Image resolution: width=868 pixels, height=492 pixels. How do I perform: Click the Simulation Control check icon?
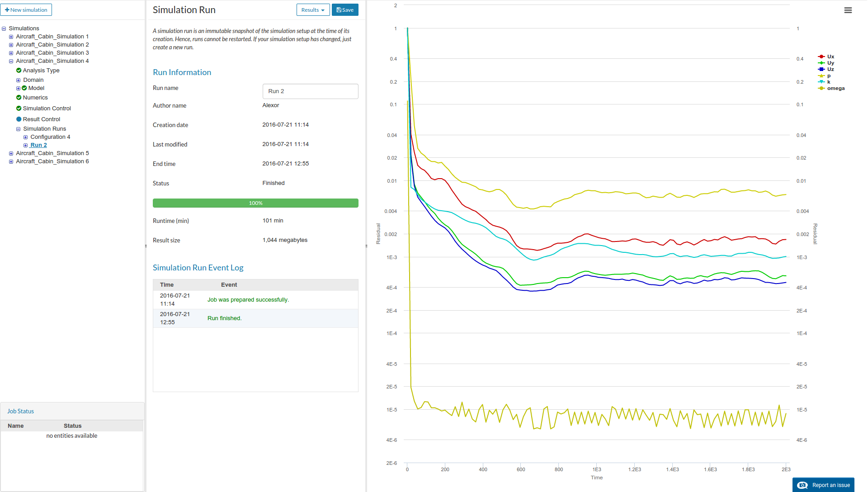coord(19,108)
